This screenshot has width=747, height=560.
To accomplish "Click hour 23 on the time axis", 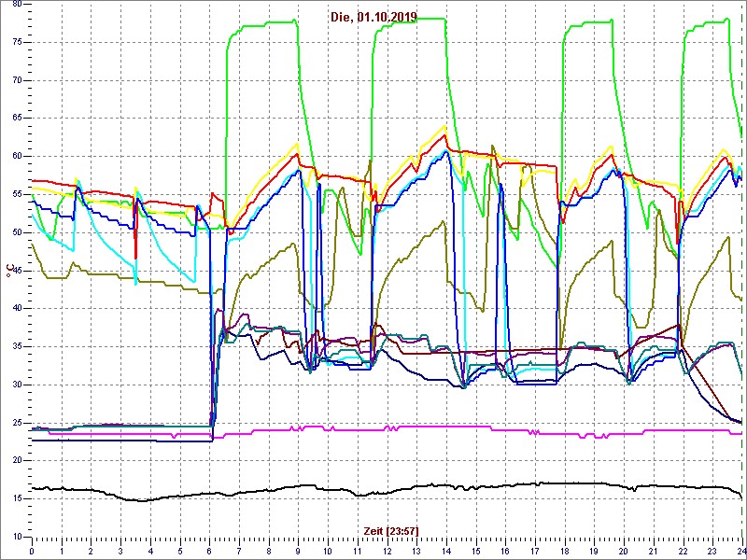I will click(x=712, y=551).
